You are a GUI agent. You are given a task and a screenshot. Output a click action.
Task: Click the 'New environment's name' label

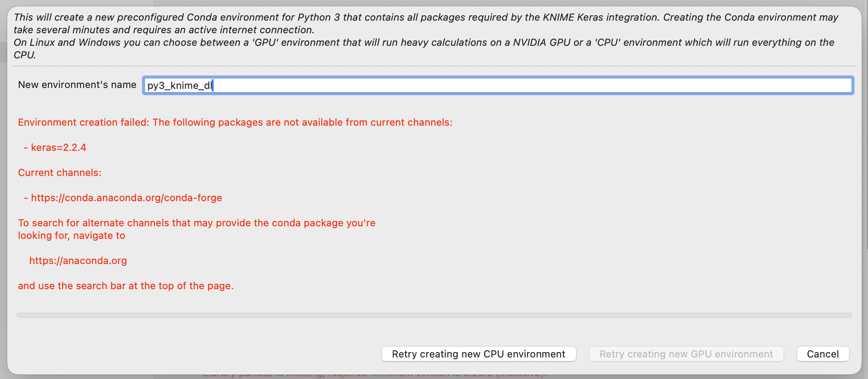[x=77, y=85]
